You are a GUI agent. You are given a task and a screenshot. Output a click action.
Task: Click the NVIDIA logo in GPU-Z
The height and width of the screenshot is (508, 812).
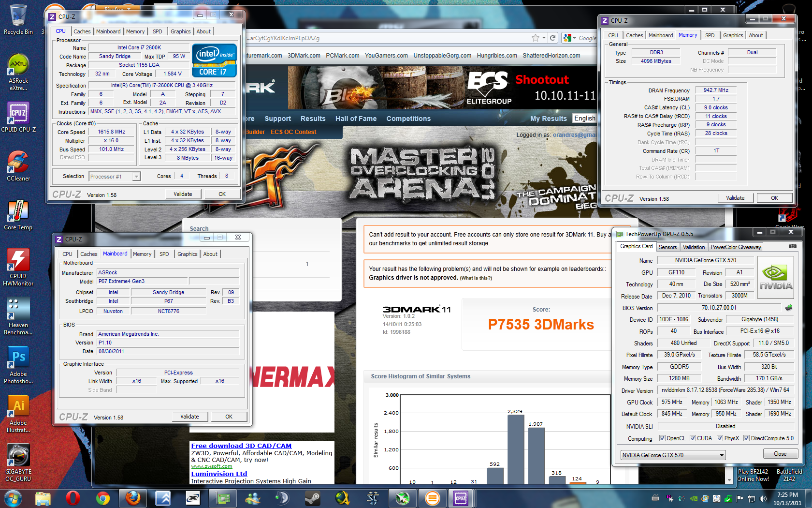pos(776,277)
